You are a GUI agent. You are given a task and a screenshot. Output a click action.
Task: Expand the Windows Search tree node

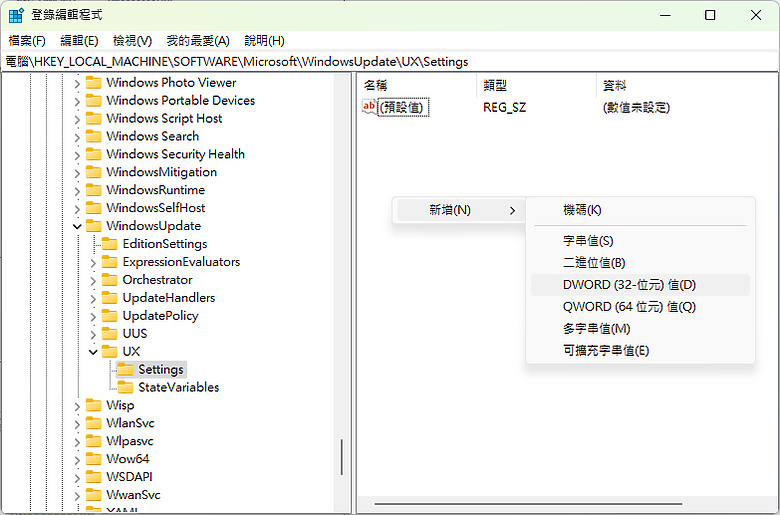click(x=77, y=137)
